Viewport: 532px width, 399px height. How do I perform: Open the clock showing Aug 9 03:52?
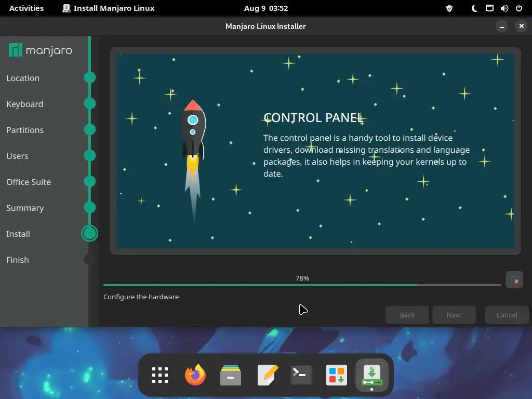point(266,8)
